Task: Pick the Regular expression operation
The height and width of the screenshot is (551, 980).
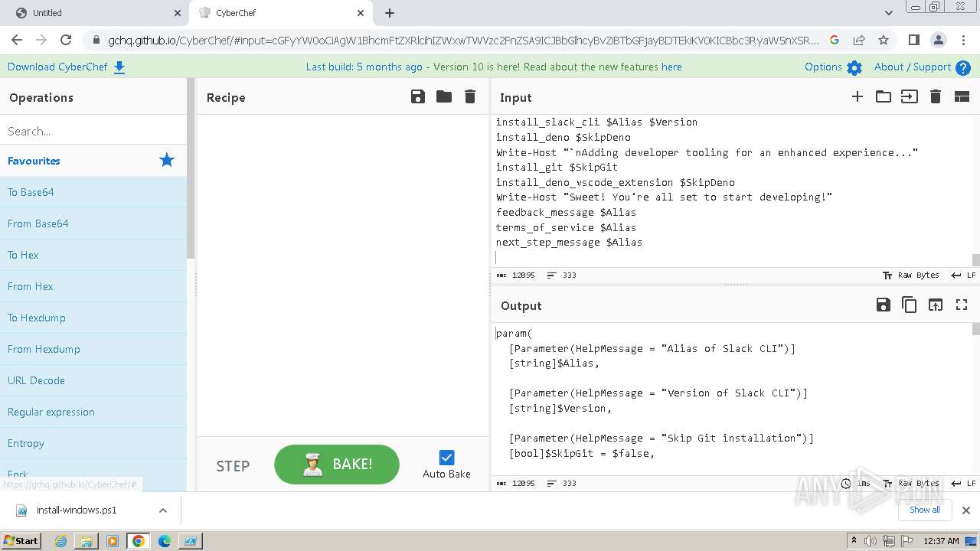Action: point(93,412)
